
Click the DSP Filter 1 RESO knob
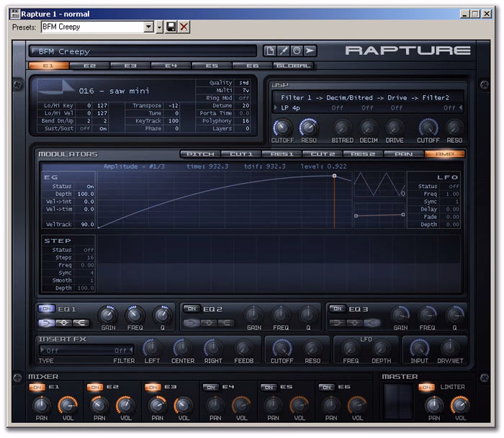click(309, 128)
